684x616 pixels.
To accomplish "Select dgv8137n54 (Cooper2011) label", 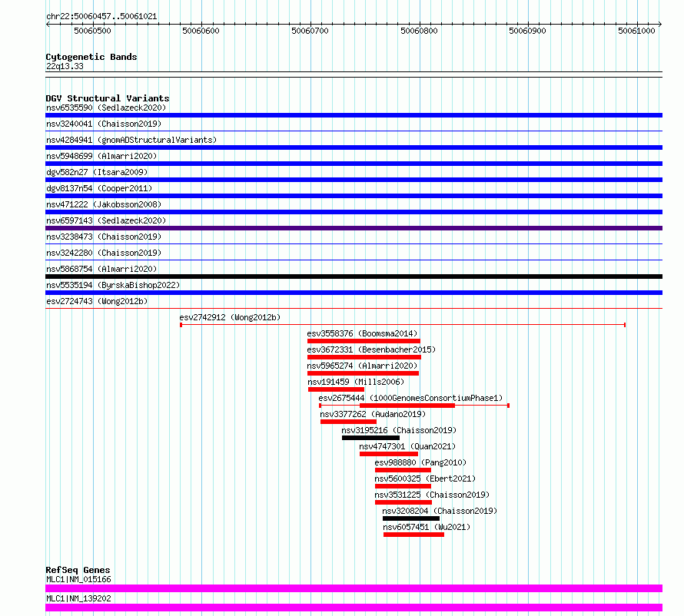I will click(x=99, y=188).
